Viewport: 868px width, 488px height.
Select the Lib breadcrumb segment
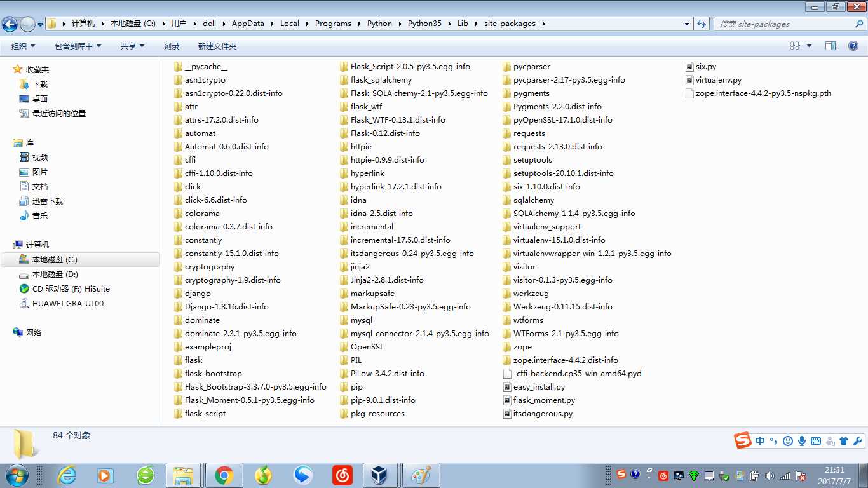click(463, 24)
